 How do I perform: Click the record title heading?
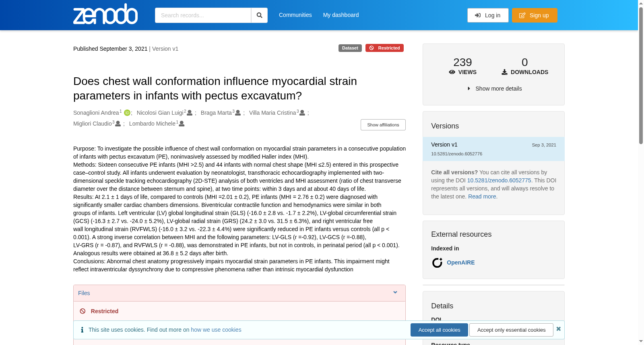pyautogui.click(x=215, y=88)
